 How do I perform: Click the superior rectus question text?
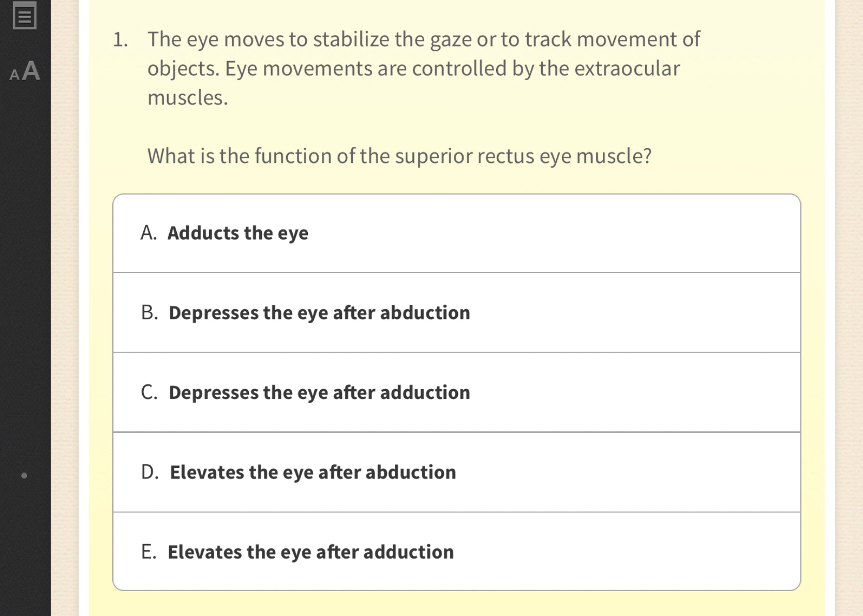[x=399, y=156]
